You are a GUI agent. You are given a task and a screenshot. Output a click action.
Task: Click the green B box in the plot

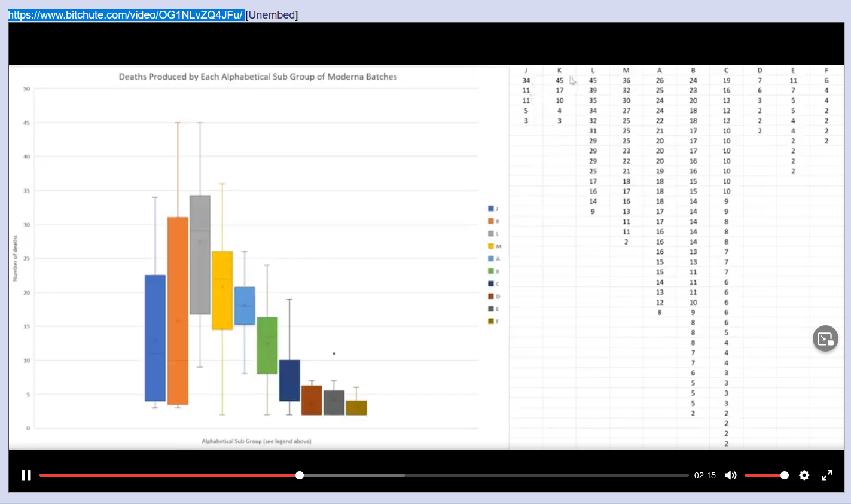pyautogui.click(x=267, y=346)
